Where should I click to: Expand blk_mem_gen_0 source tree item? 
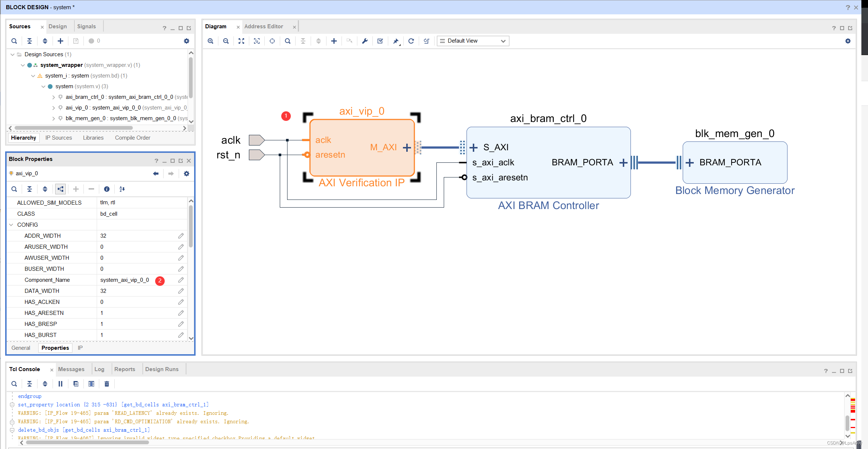pos(54,118)
